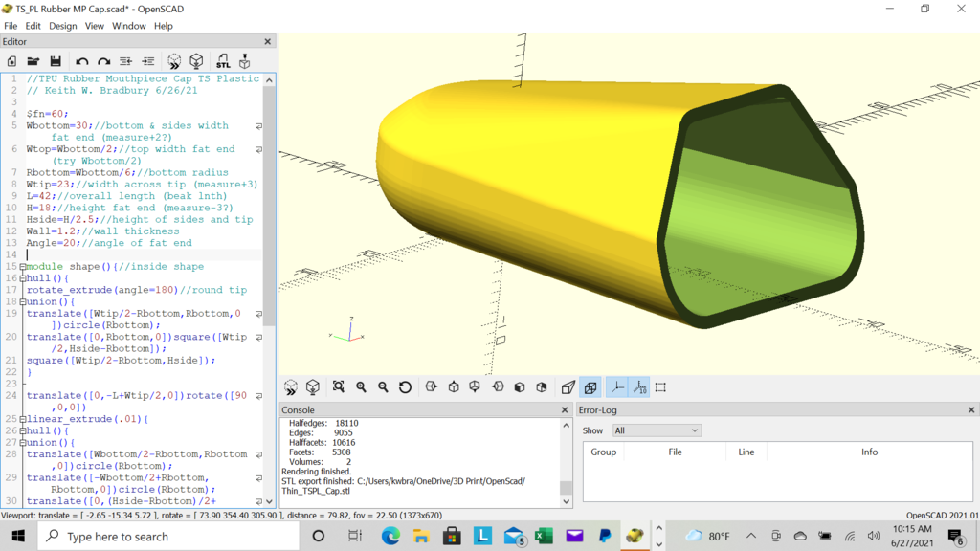
Task: Click the Undo button in the toolbar
Action: point(84,61)
